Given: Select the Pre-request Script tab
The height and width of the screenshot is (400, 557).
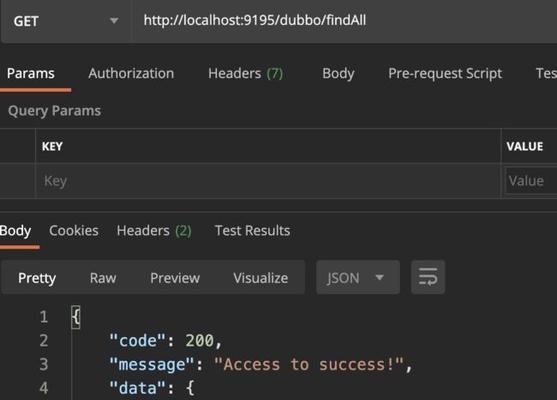Looking at the screenshot, I should point(445,74).
